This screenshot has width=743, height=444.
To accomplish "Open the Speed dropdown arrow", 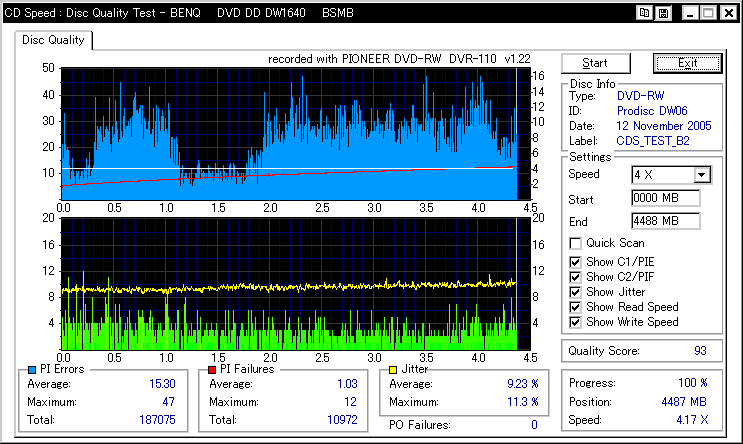I will 702,175.
